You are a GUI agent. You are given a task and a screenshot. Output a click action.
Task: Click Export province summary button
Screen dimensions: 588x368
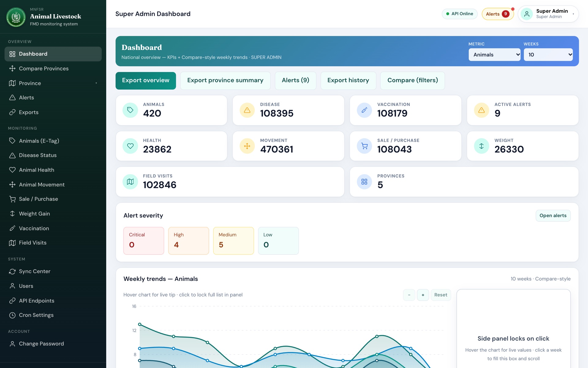click(x=225, y=81)
